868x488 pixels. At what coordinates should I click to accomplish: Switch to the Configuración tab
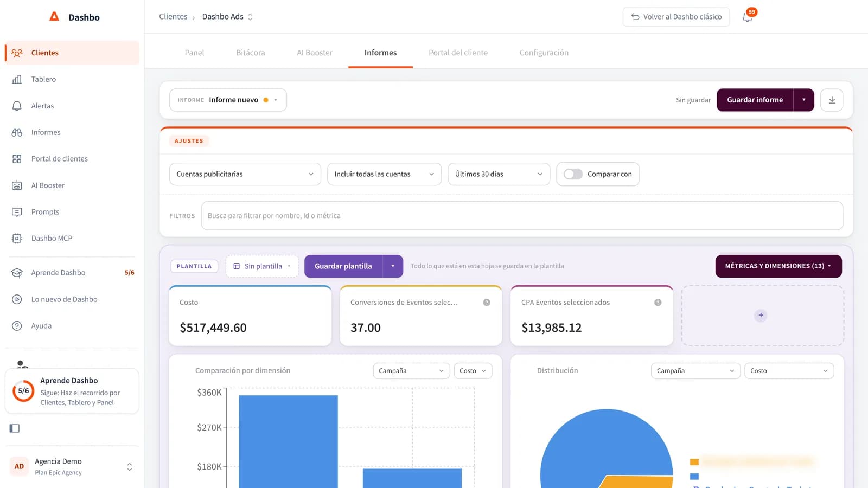[544, 53]
